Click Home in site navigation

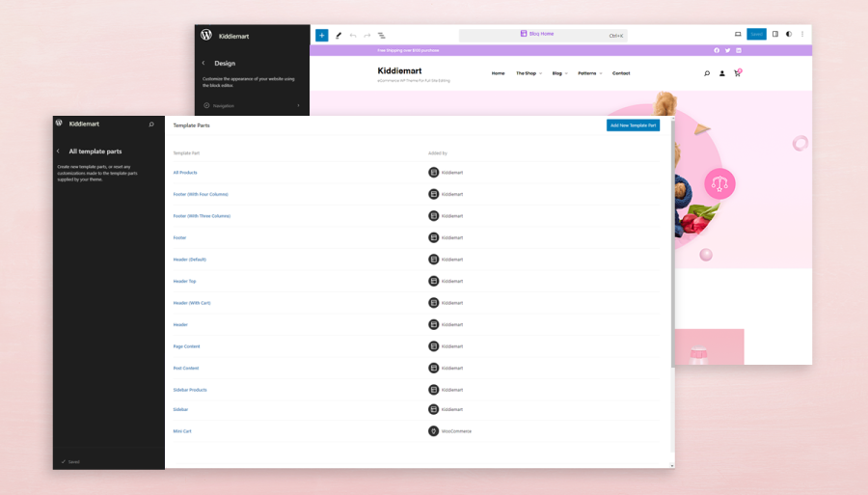point(499,73)
